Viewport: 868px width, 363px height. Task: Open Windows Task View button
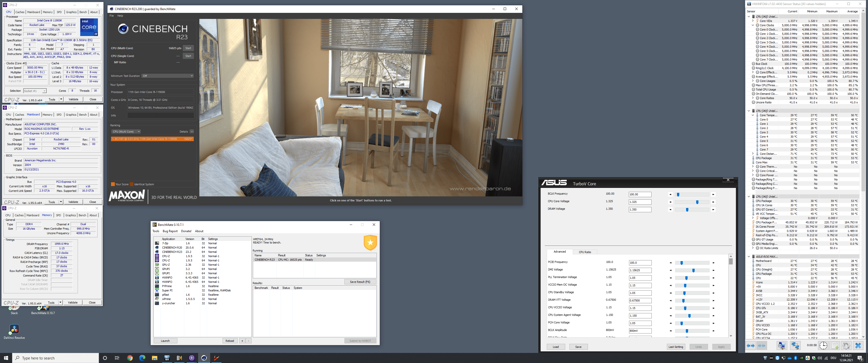[117, 358]
